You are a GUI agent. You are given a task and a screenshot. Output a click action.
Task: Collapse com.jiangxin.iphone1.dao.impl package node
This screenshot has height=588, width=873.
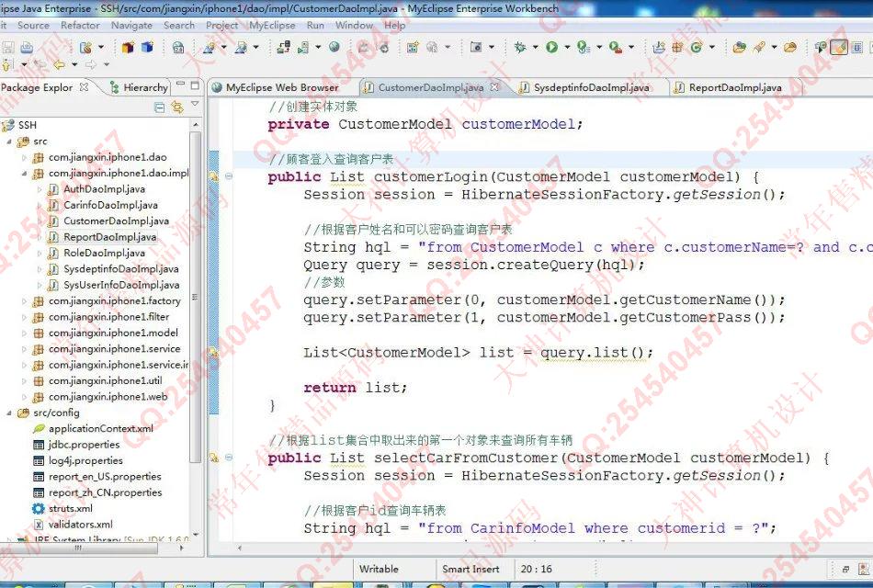pos(24,173)
